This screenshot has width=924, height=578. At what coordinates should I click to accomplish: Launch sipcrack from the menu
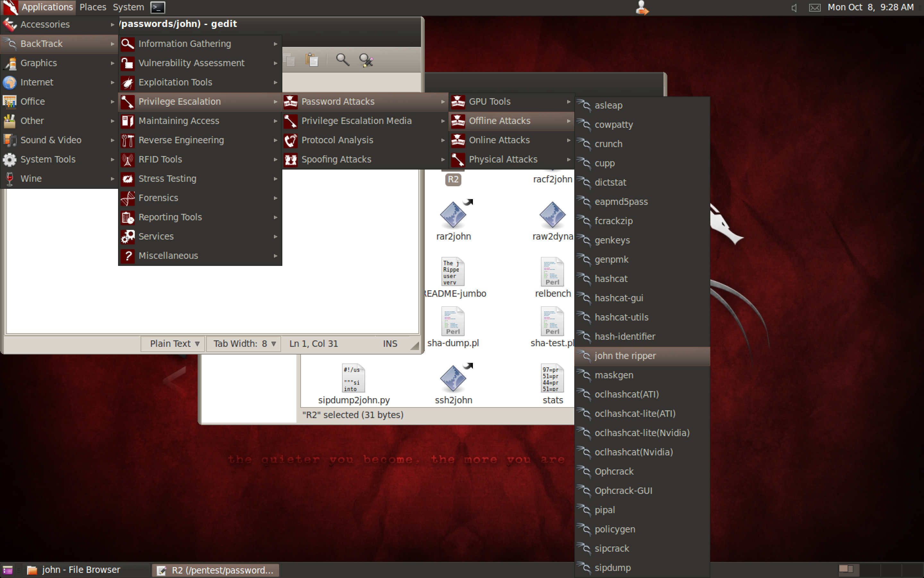[642, 548]
